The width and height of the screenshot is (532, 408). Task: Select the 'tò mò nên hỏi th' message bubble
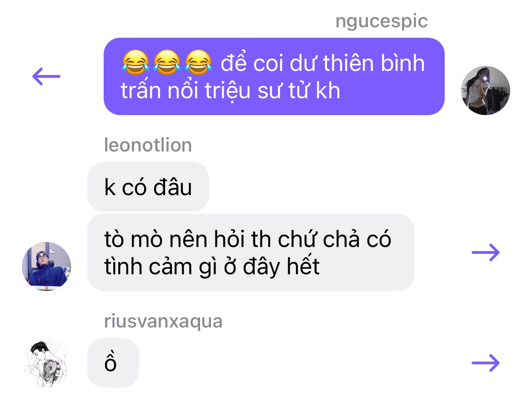coord(251,252)
